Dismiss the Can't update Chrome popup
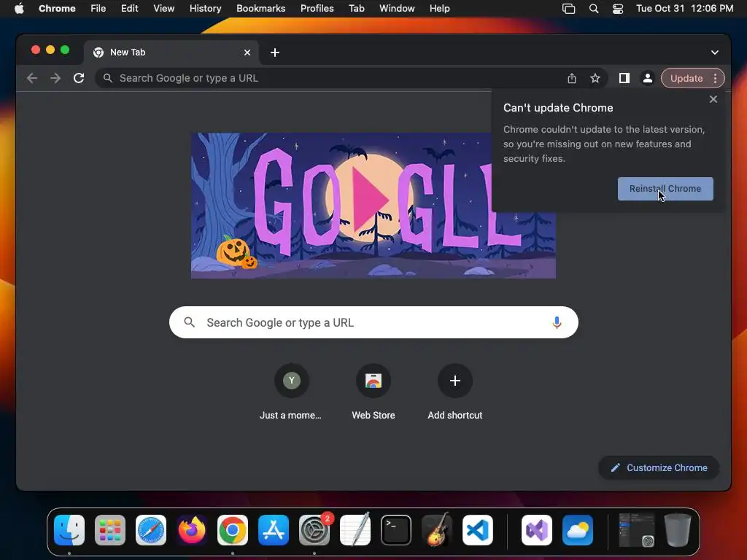Image resolution: width=747 pixels, height=560 pixels. click(713, 99)
